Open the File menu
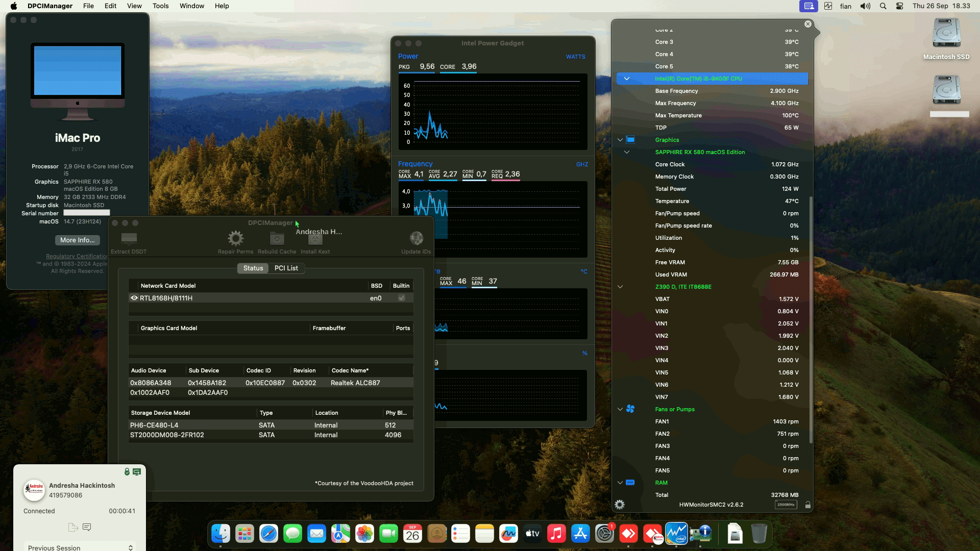980x551 pixels. pyautogui.click(x=88, y=6)
